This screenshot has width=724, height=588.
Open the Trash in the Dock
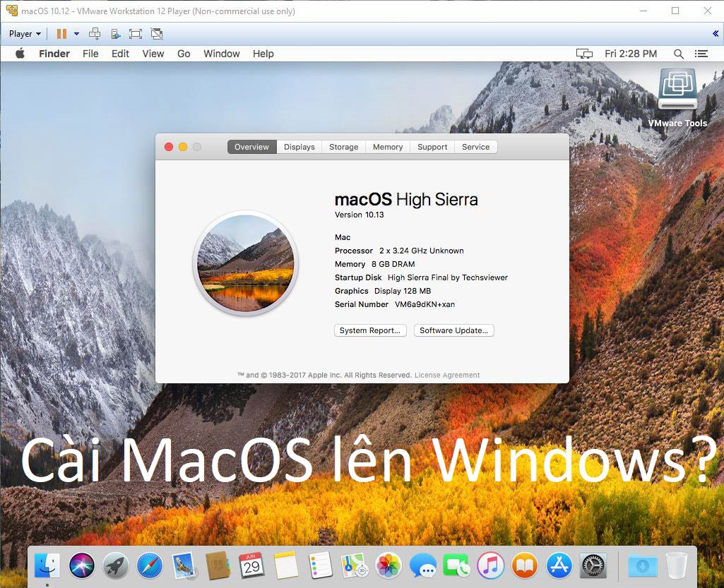[x=675, y=565]
